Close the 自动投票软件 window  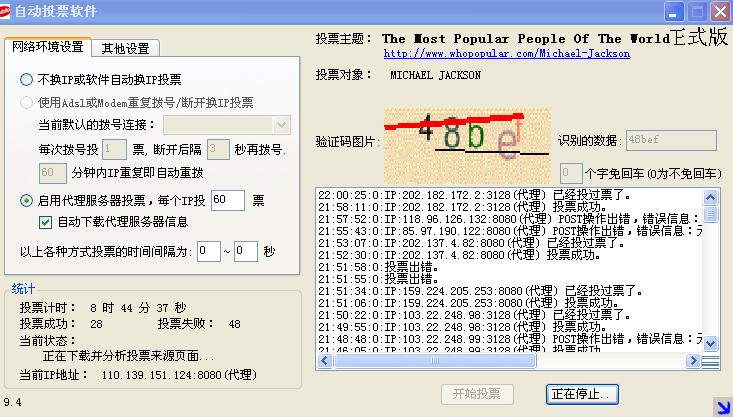720,12
